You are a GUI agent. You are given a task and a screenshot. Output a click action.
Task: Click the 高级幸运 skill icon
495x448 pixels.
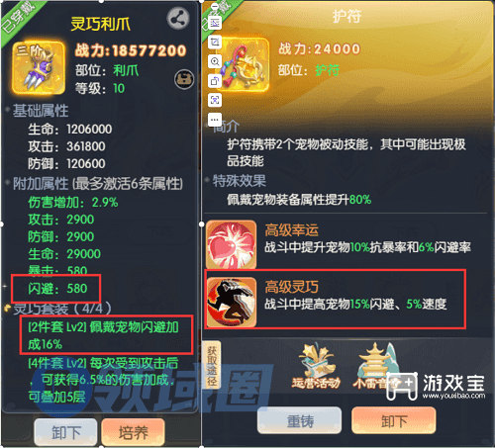pyautogui.click(x=232, y=244)
